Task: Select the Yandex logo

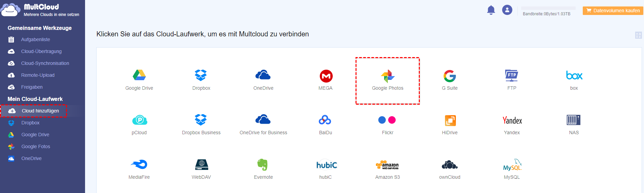Action: (x=512, y=120)
